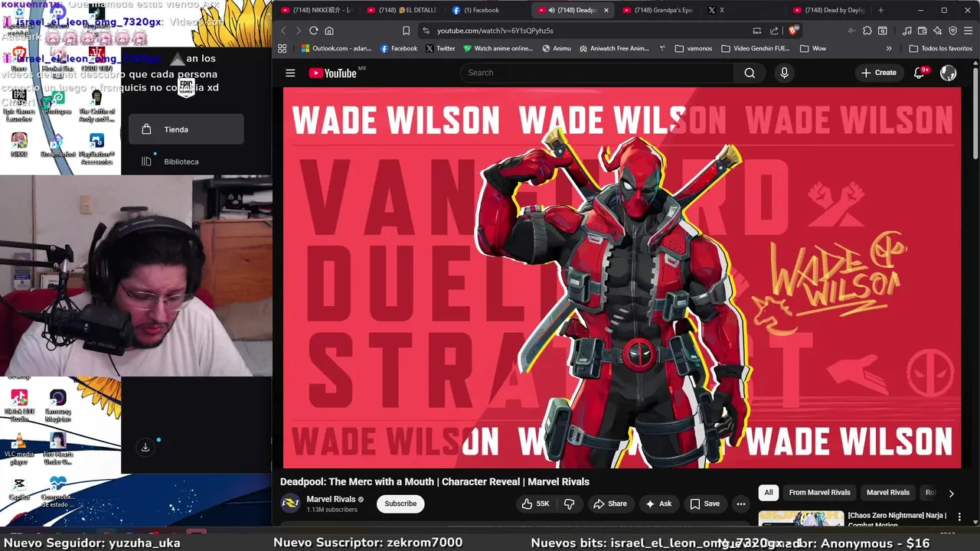Dislike the video with thumbs down

pos(569,504)
